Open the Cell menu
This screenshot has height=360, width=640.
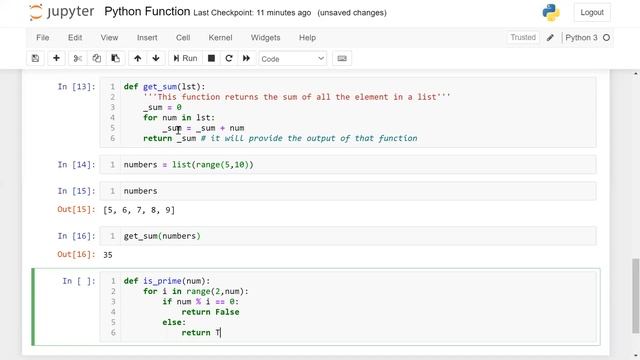183,38
